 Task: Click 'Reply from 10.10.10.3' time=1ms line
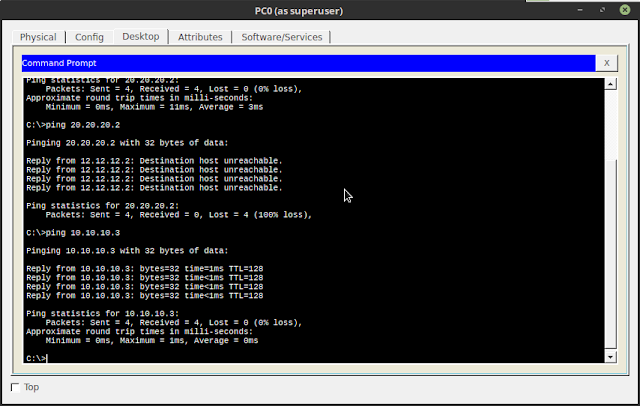(x=144, y=268)
